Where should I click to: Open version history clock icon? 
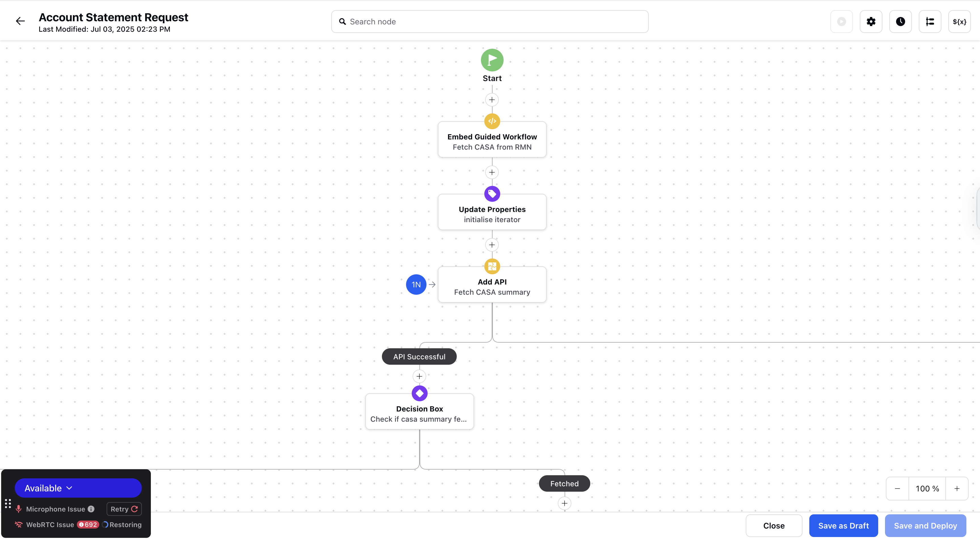pyautogui.click(x=900, y=22)
